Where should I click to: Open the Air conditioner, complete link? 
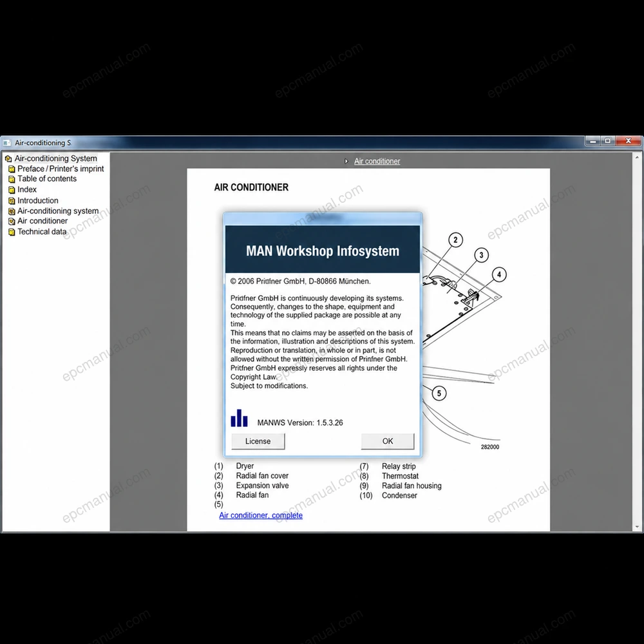[261, 515]
